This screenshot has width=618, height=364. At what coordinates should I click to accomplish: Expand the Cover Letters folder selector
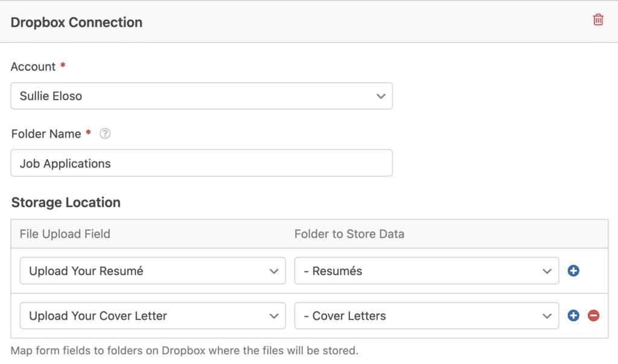[x=426, y=315]
